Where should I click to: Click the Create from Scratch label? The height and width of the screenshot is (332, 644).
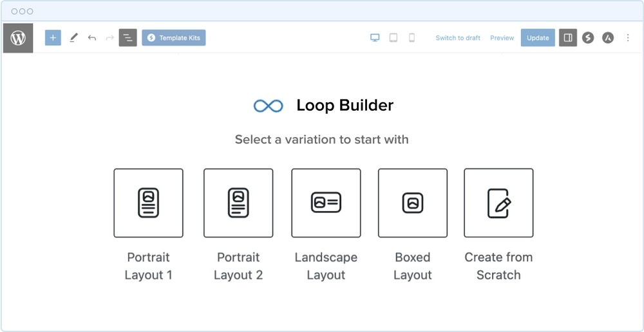point(498,266)
